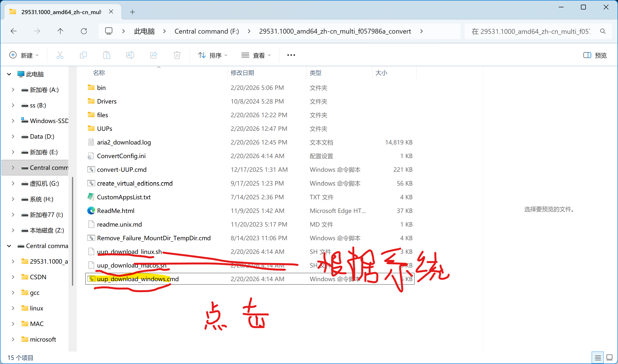
Task: Click the Cut scissors icon in toolbar
Action: point(60,55)
